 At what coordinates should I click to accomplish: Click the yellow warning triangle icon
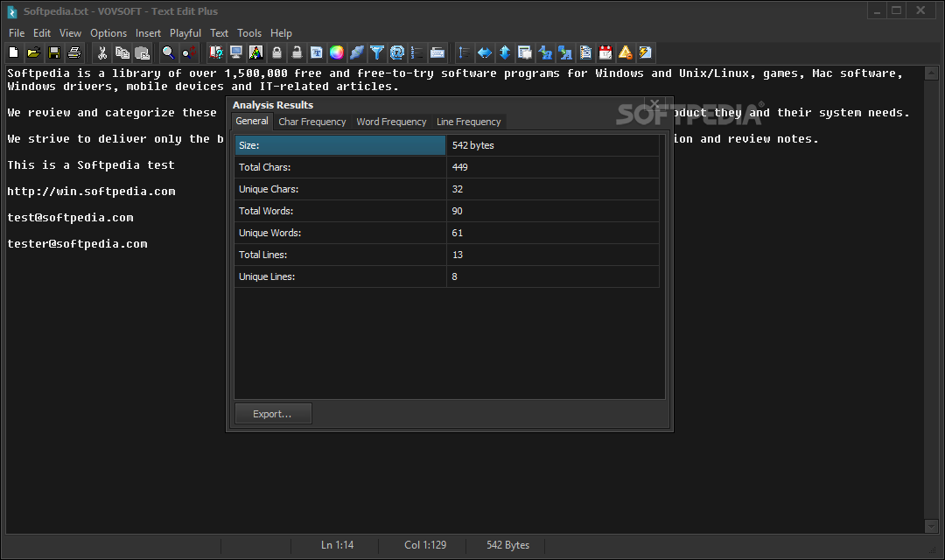tap(626, 53)
